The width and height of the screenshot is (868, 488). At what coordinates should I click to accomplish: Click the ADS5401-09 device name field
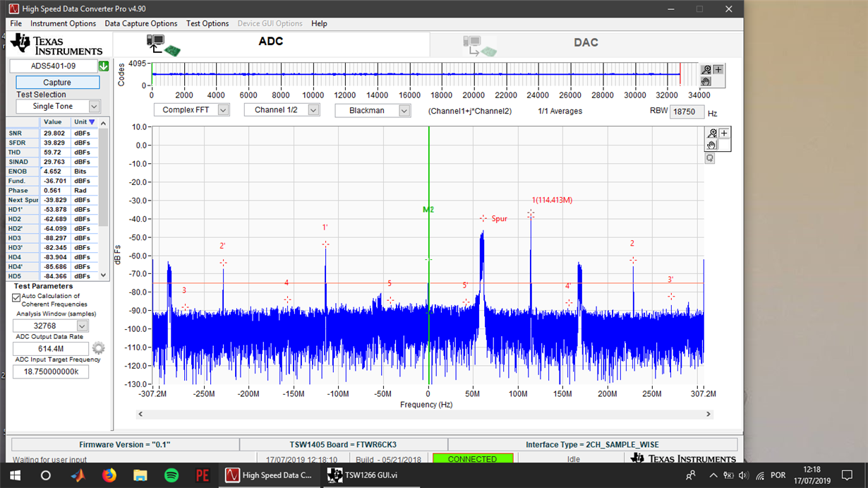pyautogui.click(x=53, y=66)
